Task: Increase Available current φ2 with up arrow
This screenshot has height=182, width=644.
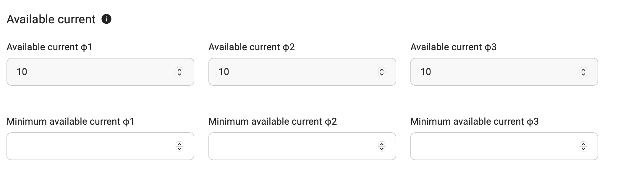Action: coord(382,69)
